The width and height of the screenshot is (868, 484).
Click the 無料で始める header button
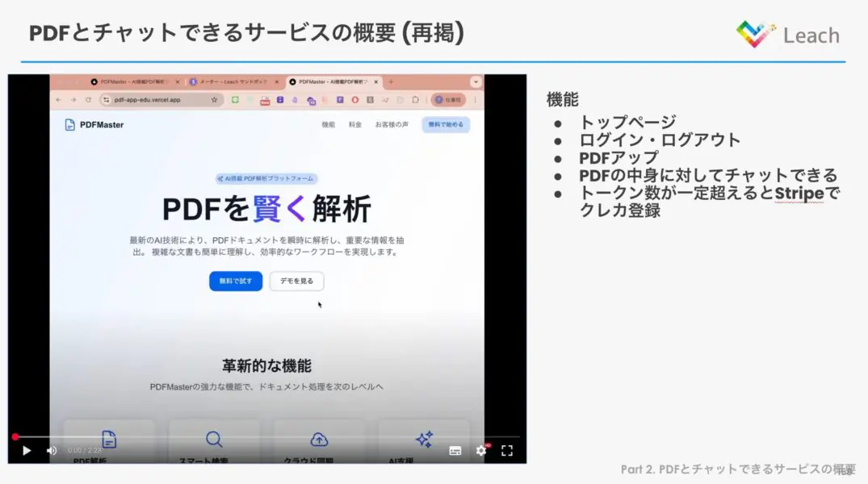pos(446,124)
